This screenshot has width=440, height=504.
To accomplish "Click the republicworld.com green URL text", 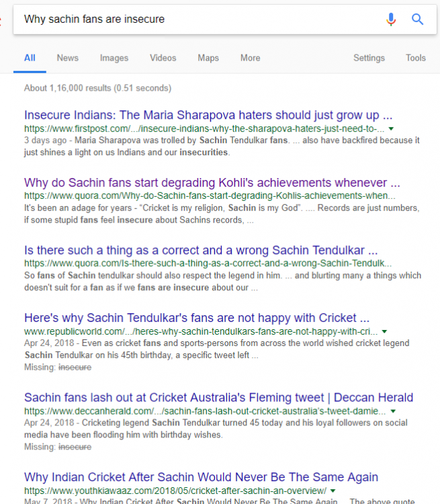I will point(201,331).
